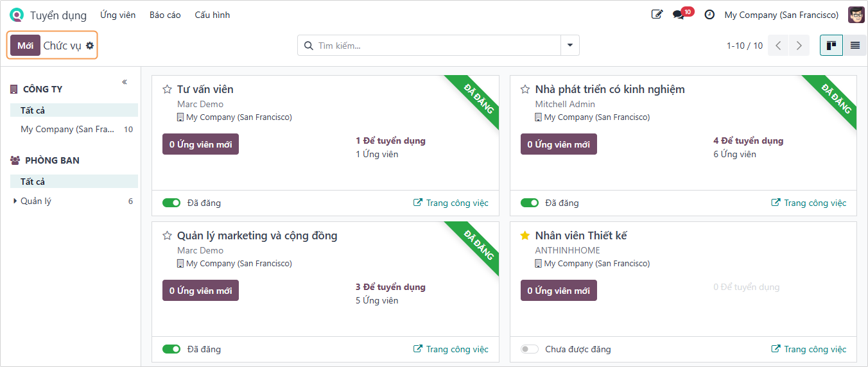Open Trang công việc link for Tư vấn viên

pos(451,203)
